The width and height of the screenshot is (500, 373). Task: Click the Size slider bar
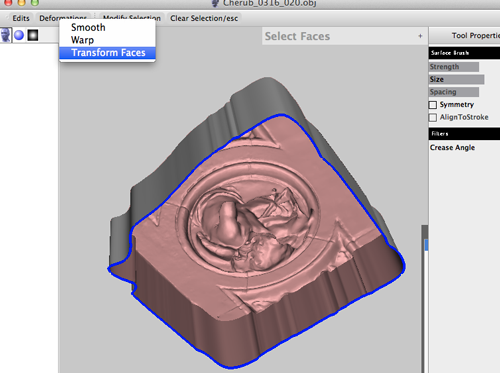click(x=456, y=79)
